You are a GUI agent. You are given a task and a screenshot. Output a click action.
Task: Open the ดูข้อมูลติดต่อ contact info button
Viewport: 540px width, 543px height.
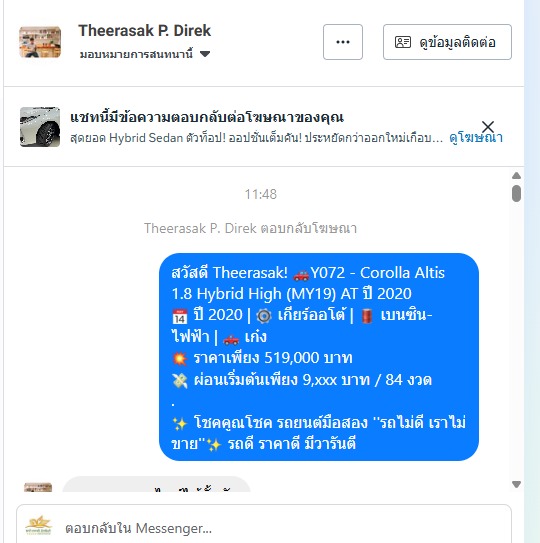447,42
